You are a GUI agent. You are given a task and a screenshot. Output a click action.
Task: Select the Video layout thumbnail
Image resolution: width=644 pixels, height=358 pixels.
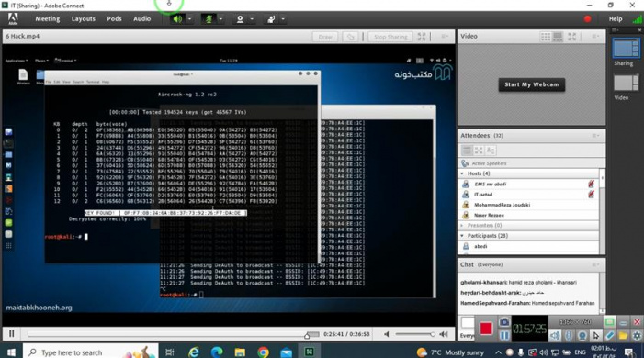(626, 83)
